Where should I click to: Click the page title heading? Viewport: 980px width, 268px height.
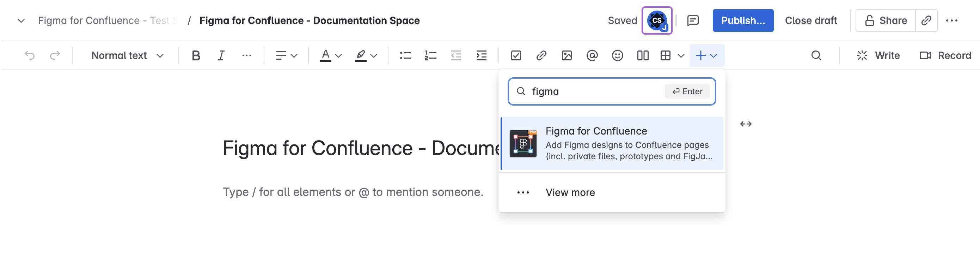(x=361, y=148)
